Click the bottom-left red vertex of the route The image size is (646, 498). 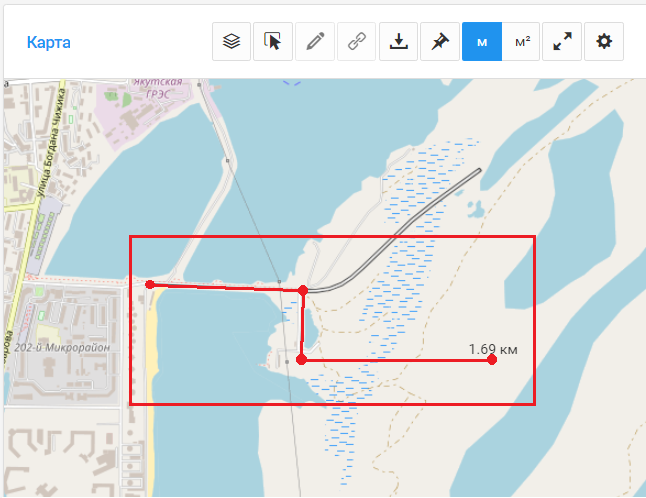302,360
